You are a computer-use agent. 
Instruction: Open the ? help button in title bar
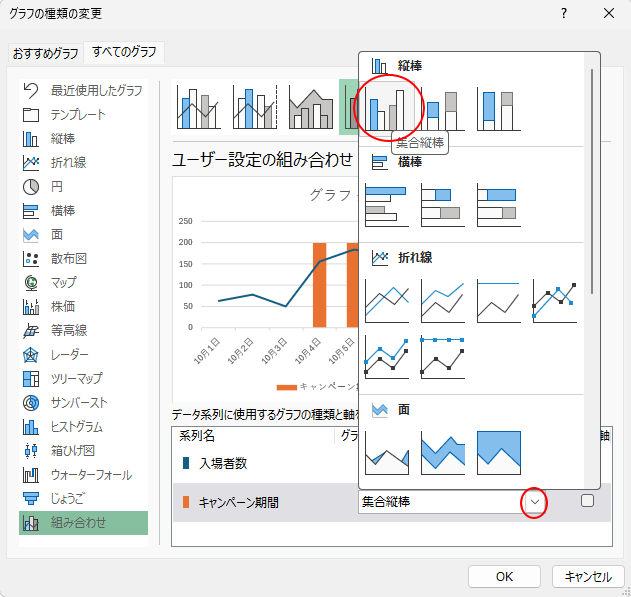click(x=564, y=13)
